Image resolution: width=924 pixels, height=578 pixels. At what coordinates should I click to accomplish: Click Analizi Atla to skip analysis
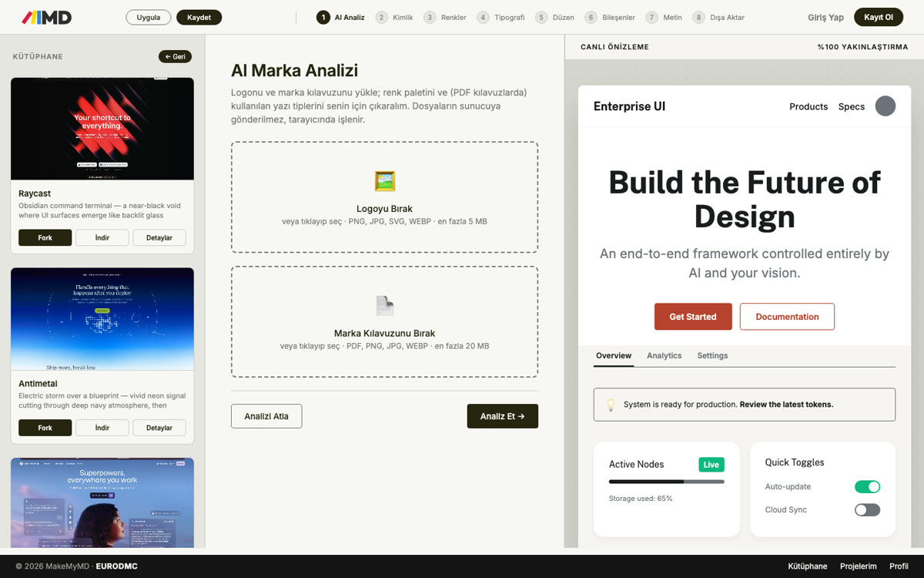(266, 416)
